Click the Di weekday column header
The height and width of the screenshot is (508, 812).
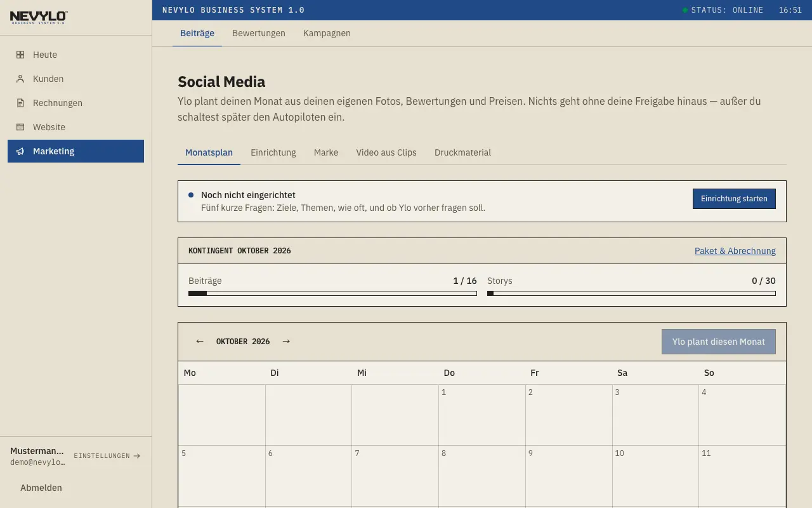click(275, 373)
